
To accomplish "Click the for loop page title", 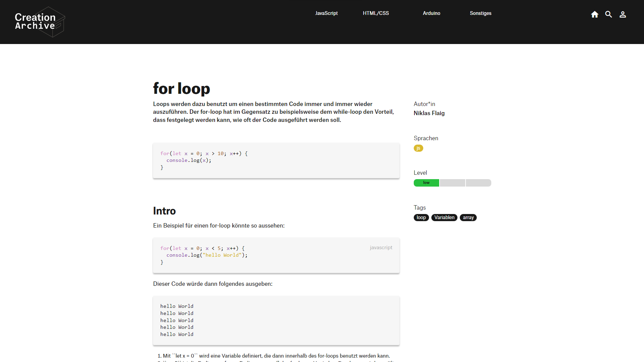I will [x=181, y=88].
